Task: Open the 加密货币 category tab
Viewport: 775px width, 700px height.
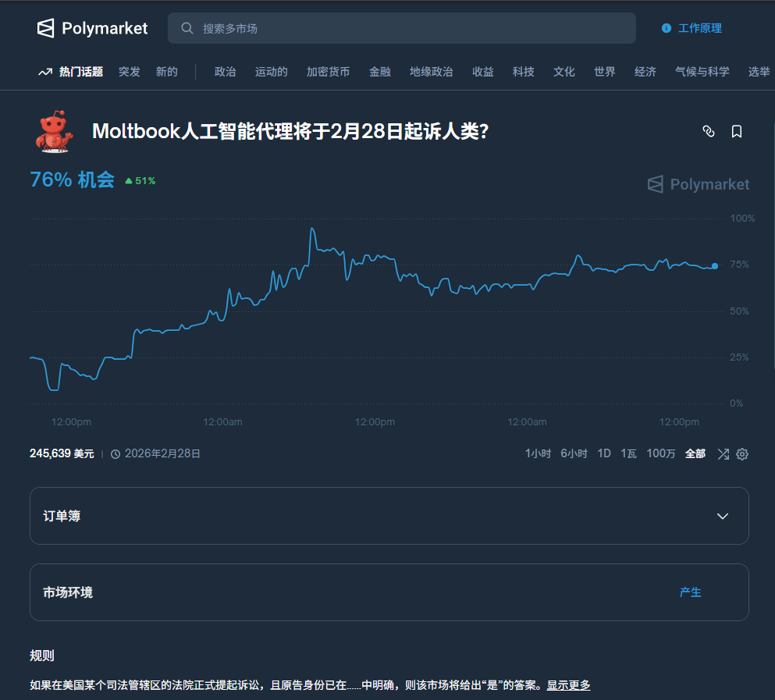Action: pyautogui.click(x=328, y=72)
